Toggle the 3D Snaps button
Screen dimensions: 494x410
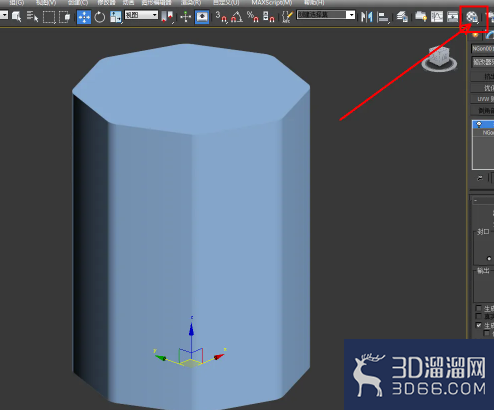221,17
